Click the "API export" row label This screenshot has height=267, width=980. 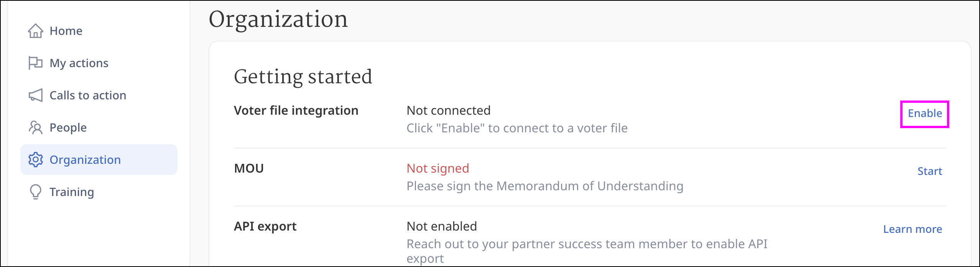(x=265, y=227)
